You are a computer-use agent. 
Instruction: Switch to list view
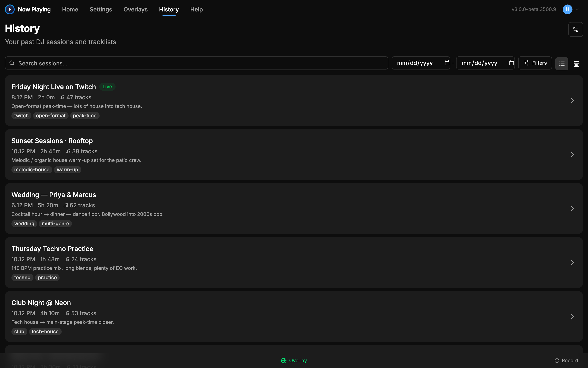[562, 64]
